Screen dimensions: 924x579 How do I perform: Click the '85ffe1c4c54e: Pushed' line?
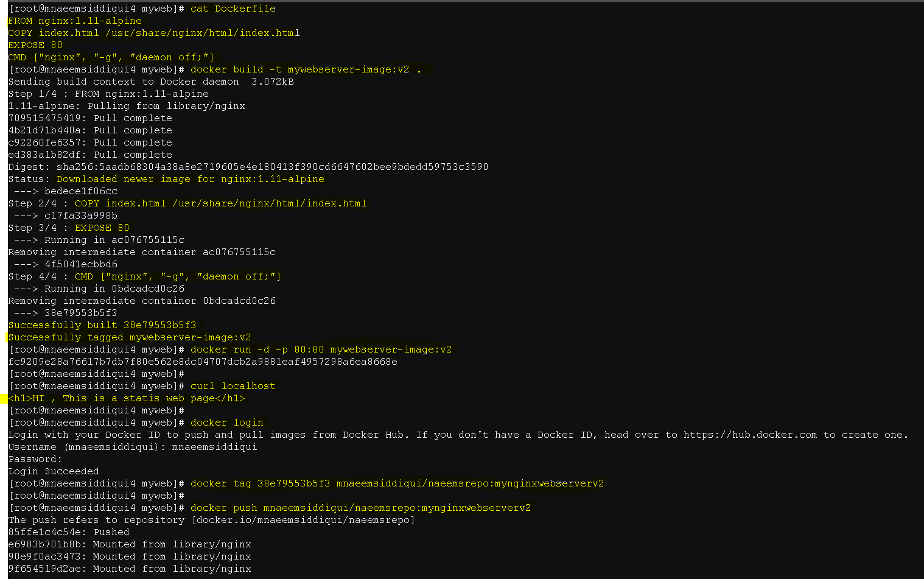pos(69,532)
